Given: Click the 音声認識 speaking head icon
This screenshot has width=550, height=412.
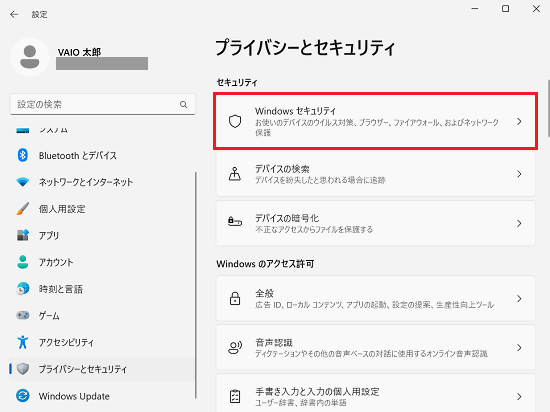Looking at the screenshot, I should point(235,347).
